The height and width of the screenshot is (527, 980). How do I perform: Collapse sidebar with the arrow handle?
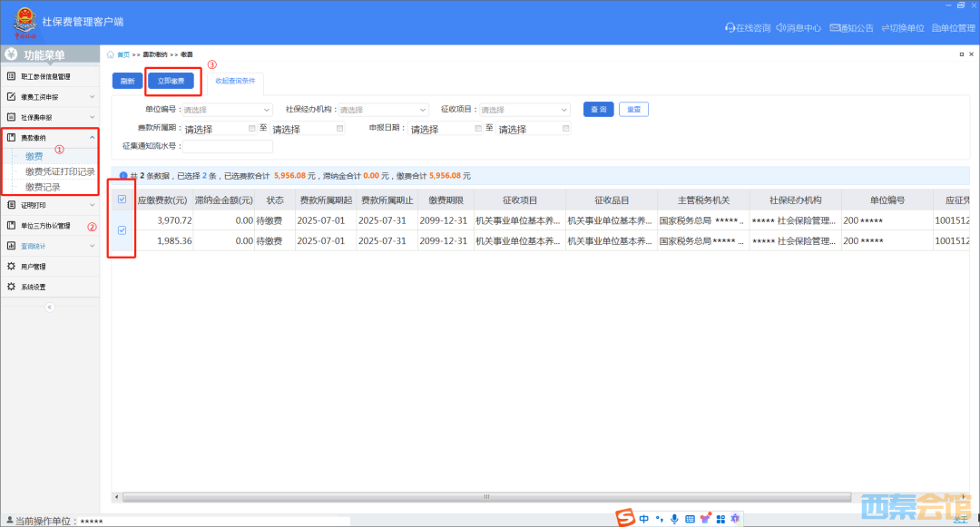pos(49,307)
